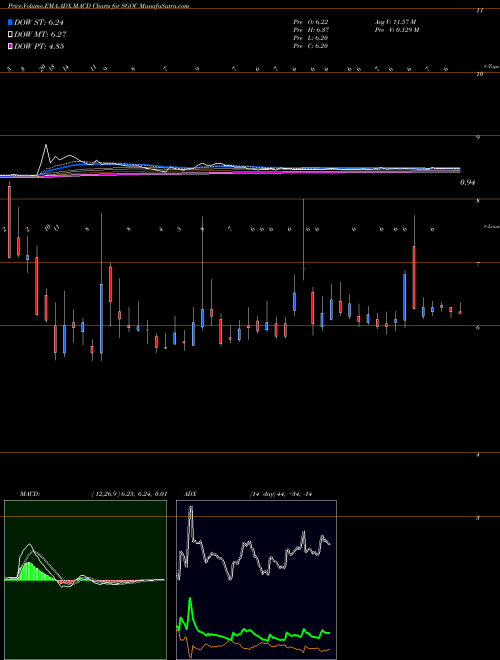
Task: Click the 'Pre L: 6.20' value
Action: tap(311, 38)
